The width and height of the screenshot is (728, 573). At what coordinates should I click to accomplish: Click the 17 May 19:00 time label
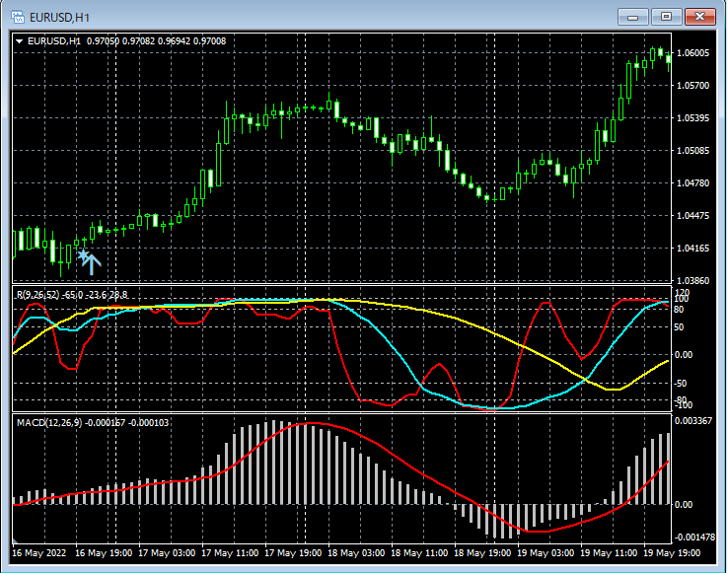click(293, 553)
